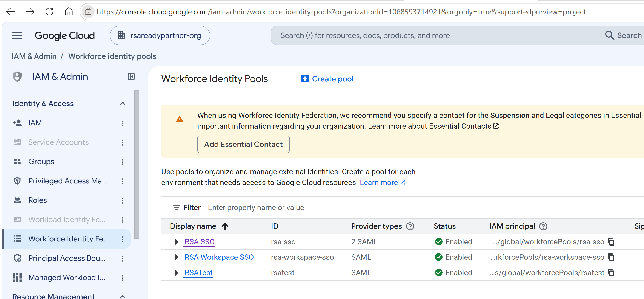
Task: Open more options for Managed Workload
Action: click(123, 278)
